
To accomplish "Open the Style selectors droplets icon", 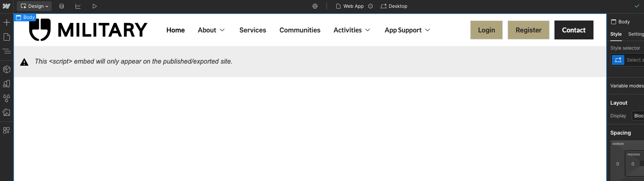I will (x=7, y=98).
